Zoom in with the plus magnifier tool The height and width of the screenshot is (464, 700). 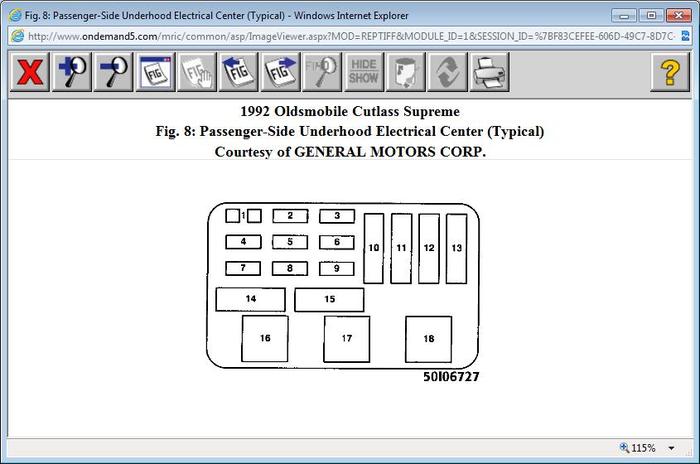[x=71, y=72]
